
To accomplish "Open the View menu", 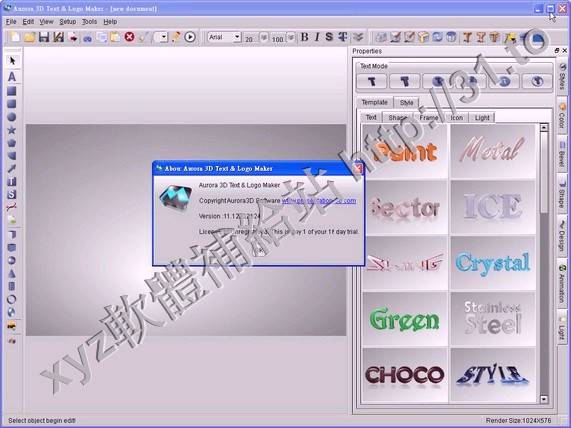I will click(46, 22).
